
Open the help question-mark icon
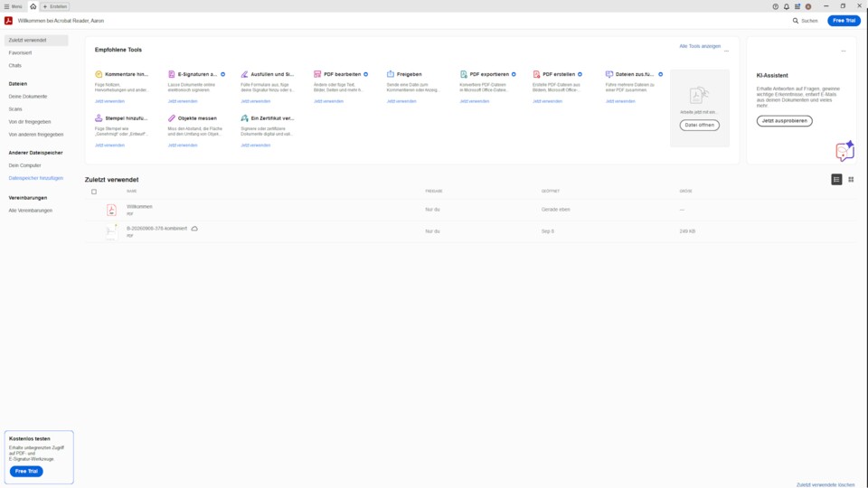click(x=775, y=6)
